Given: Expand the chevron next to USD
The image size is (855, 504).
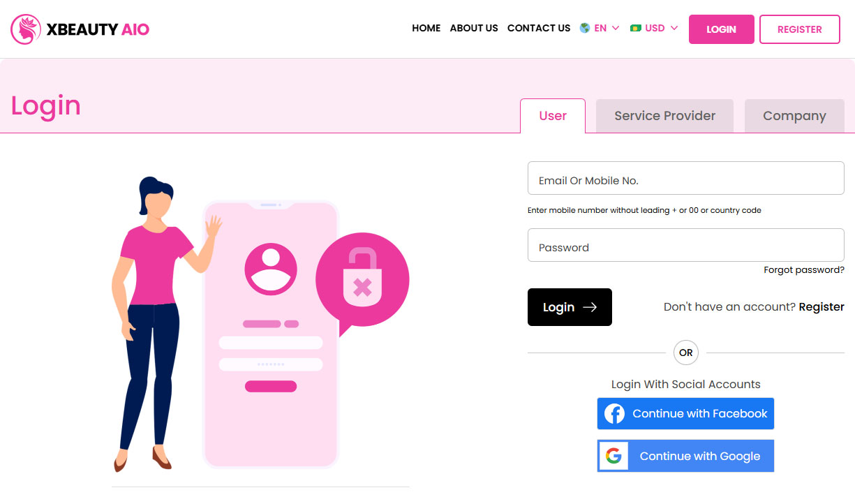Looking at the screenshot, I should click(x=674, y=29).
